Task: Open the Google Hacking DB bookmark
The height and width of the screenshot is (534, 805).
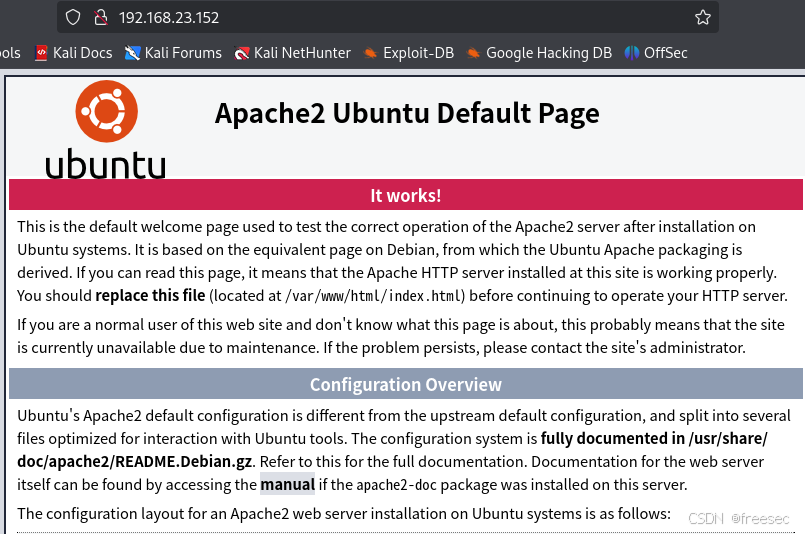Action: coord(539,53)
